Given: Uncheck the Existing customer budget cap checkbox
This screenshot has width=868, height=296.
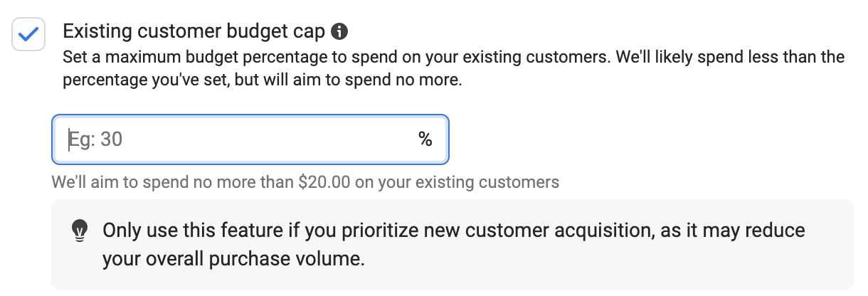Looking at the screenshot, I should (x=28, y=33).
